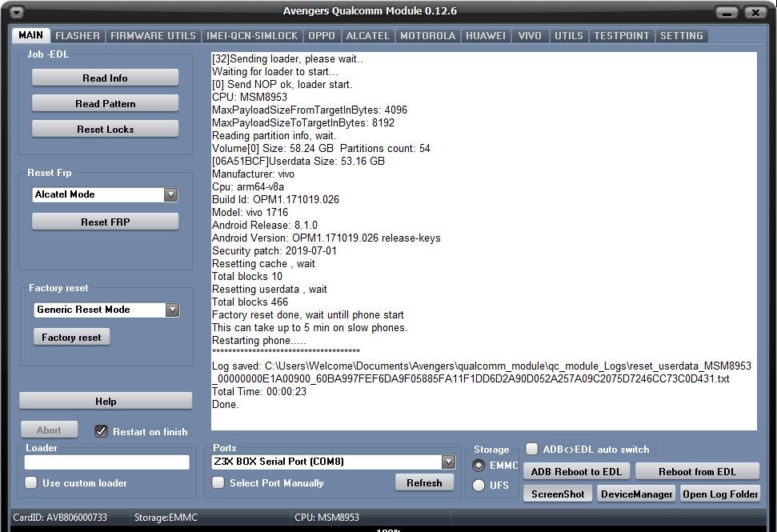
Task: Click the Reboot from EDL button
Action: point(697,471)
